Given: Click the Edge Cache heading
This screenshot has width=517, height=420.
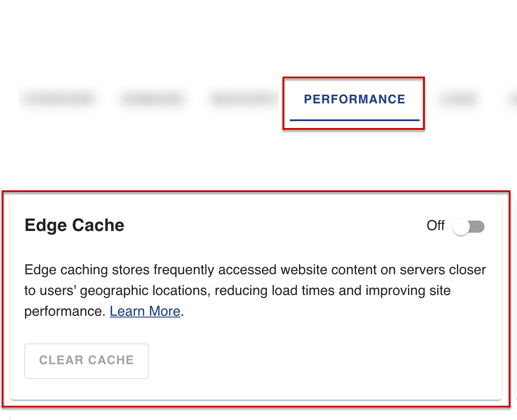Looking at the screenshot, I should (x=74, y=225).
